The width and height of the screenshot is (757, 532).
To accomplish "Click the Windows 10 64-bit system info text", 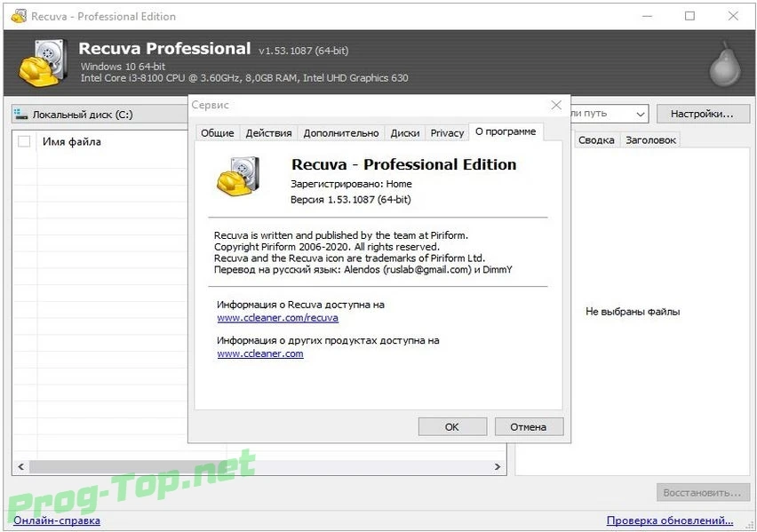I will [124, 66].
